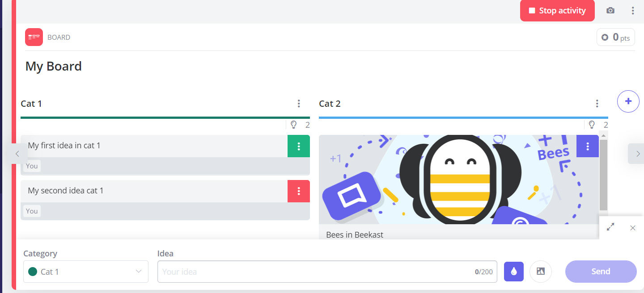
Task: Click the 'My first idea in cat 1' text
Action: [64, 146]
